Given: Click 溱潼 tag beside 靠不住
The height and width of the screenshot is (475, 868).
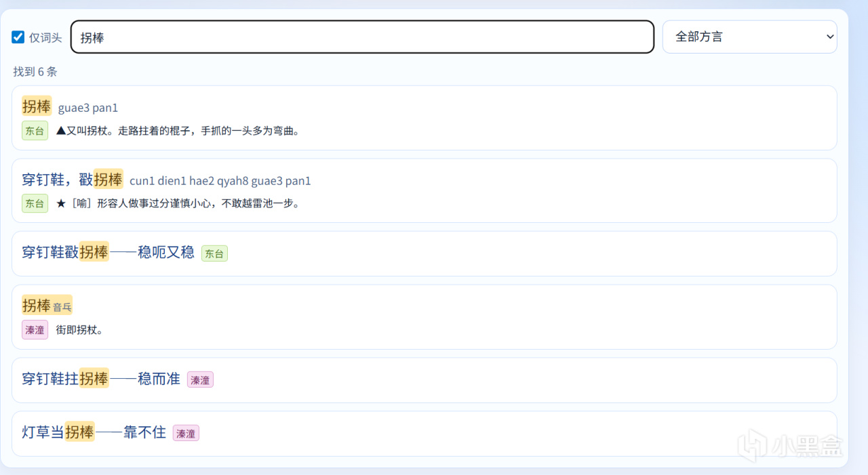Looking at the screenshot, I should pos(186,433).
